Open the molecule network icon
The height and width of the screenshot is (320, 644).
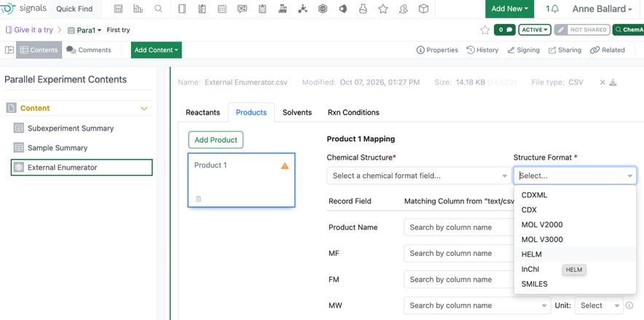point(303,9)
